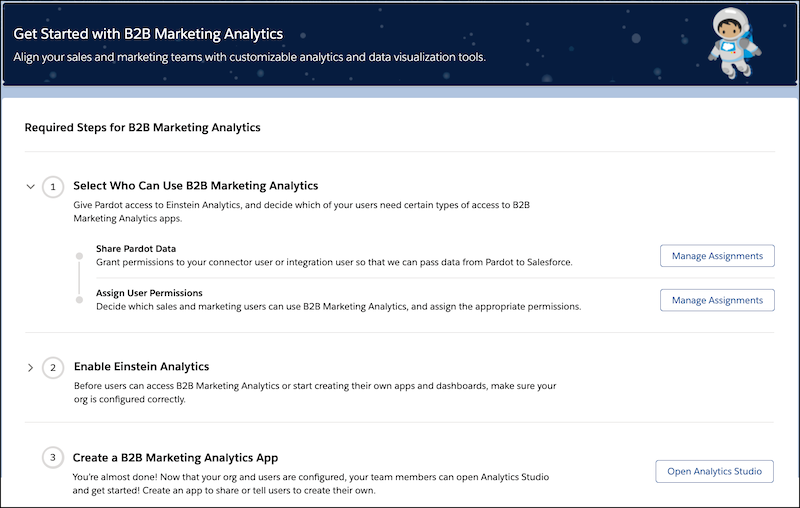This screenshot has width=800, height=508.
Task: Click the astronaut mascot illustration
Action: (734, 43)
